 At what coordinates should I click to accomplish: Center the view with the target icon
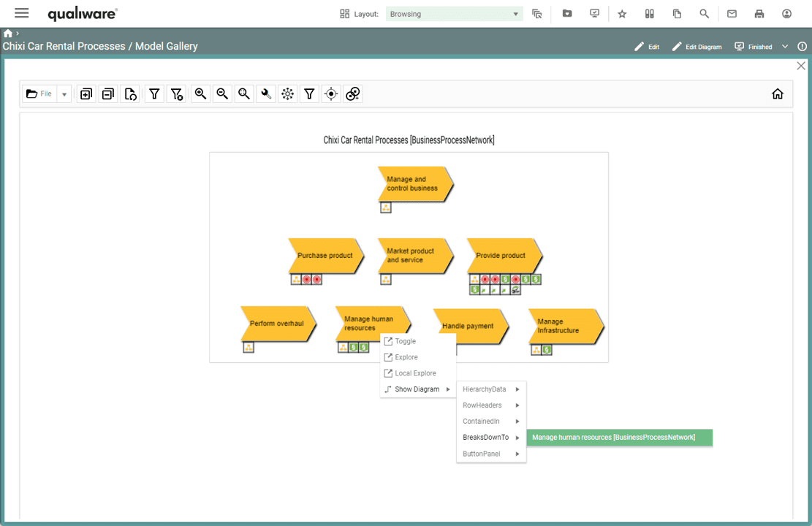point(330,94)
